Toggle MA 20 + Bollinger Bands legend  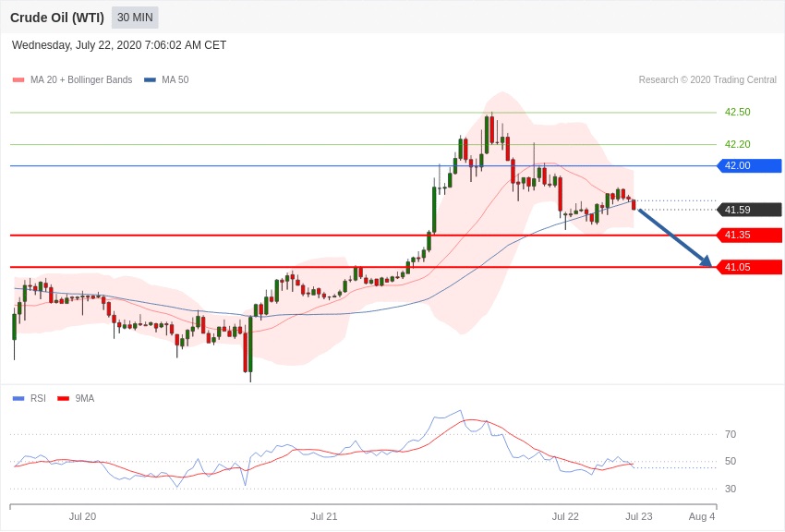(x=80, y=80)
